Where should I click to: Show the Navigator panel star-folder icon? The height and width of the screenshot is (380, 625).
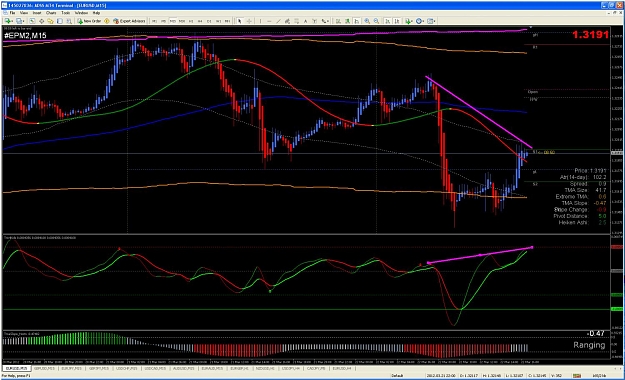[50, 21]
